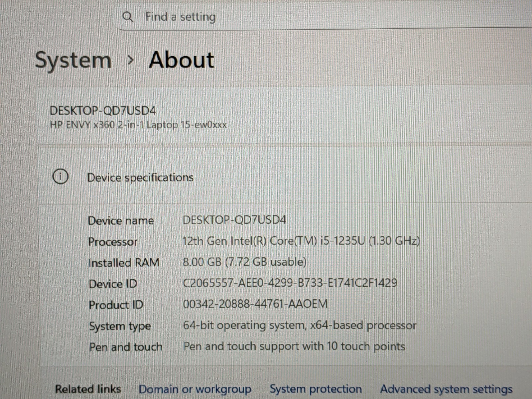Click the Product ID label
Screen dimensions: 532x399
coord(116,305)
